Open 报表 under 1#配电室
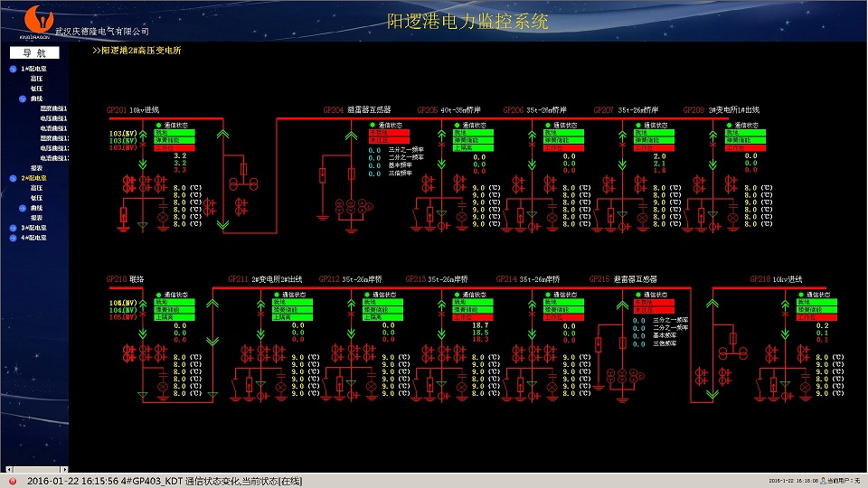 [x=36, y=168]
